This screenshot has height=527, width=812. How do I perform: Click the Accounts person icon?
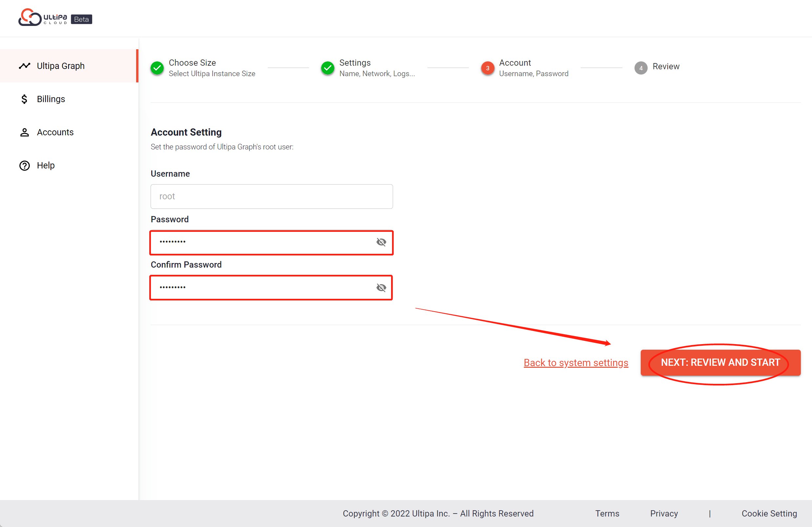point(25,132)
